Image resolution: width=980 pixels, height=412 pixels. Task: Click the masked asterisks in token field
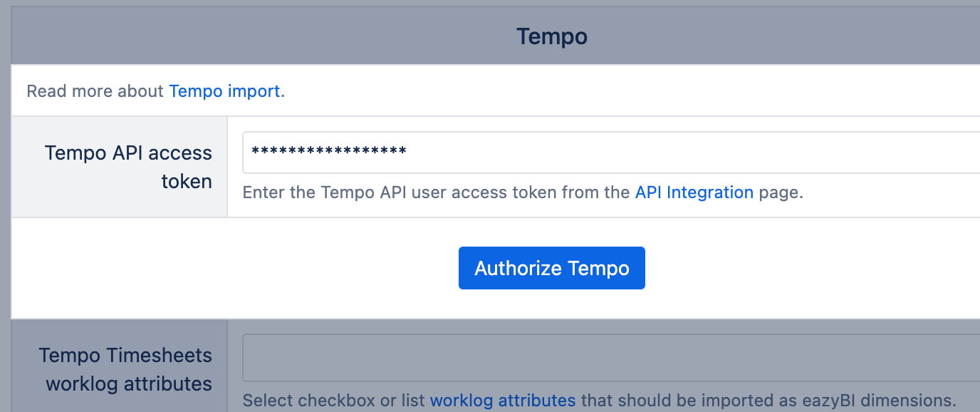coord(329,151)
